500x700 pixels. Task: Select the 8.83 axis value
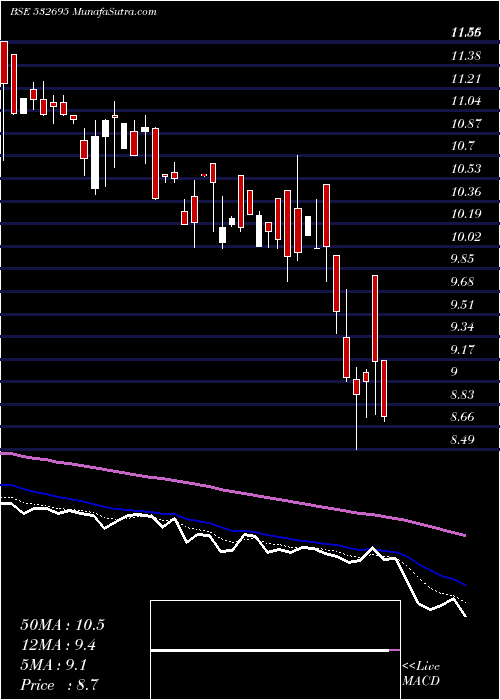tap(464, 395)
